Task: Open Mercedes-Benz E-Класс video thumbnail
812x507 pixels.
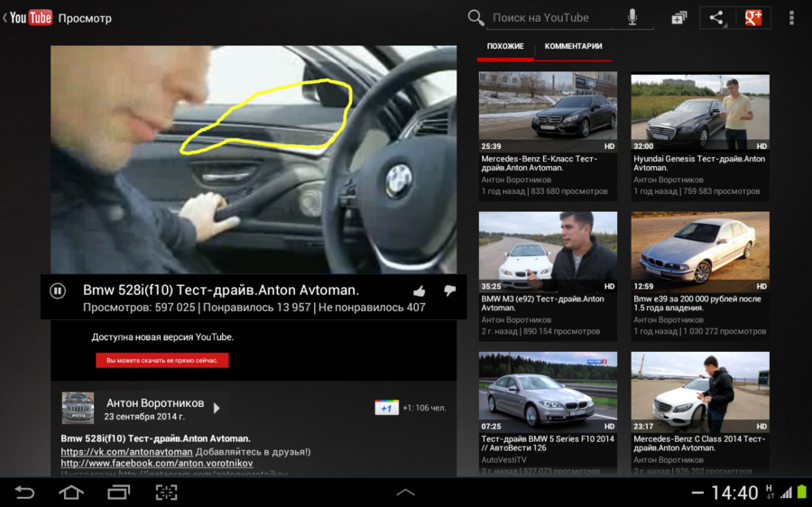Action: (x=548, y=111)
